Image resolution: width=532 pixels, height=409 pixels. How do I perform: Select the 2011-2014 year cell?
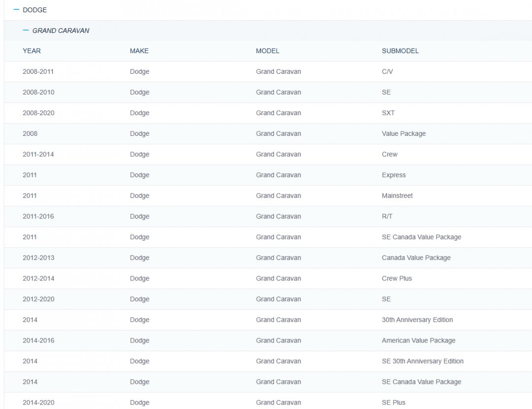pyautogui.click(x=38, y=154)
